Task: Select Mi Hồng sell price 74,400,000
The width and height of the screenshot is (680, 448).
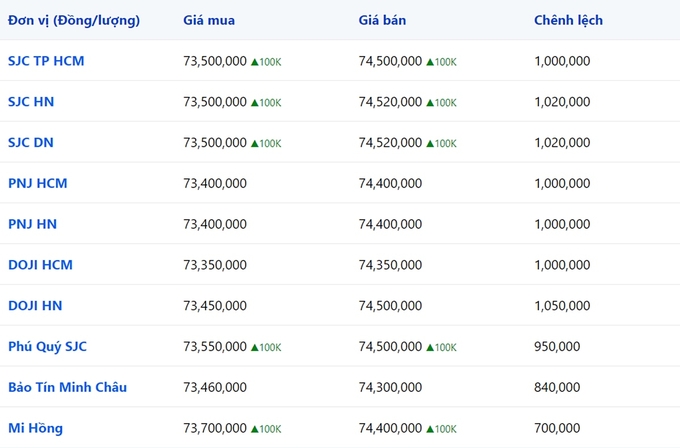Action: click(x=390, y=428)
